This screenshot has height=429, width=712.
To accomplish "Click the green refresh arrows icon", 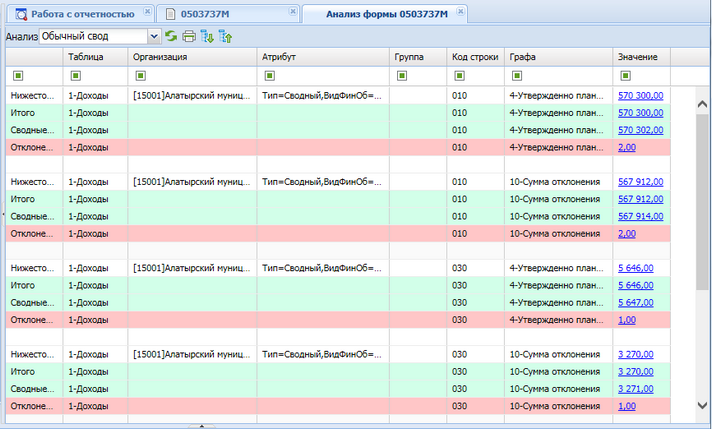I will click(171, 36).
